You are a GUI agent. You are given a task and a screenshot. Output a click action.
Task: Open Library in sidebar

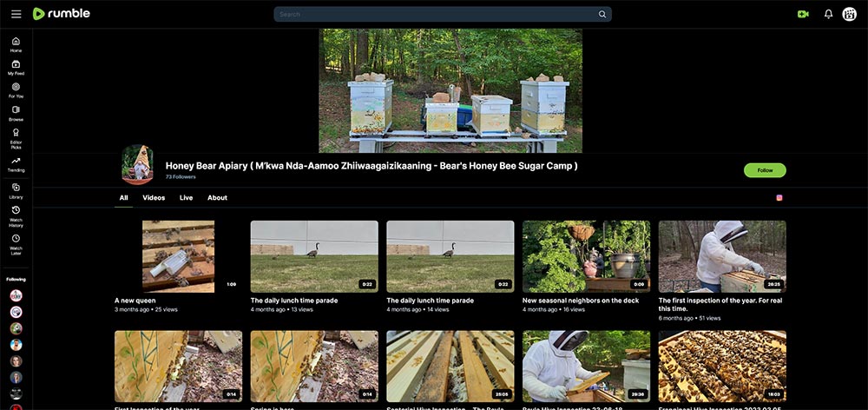[x=16, y=191]
